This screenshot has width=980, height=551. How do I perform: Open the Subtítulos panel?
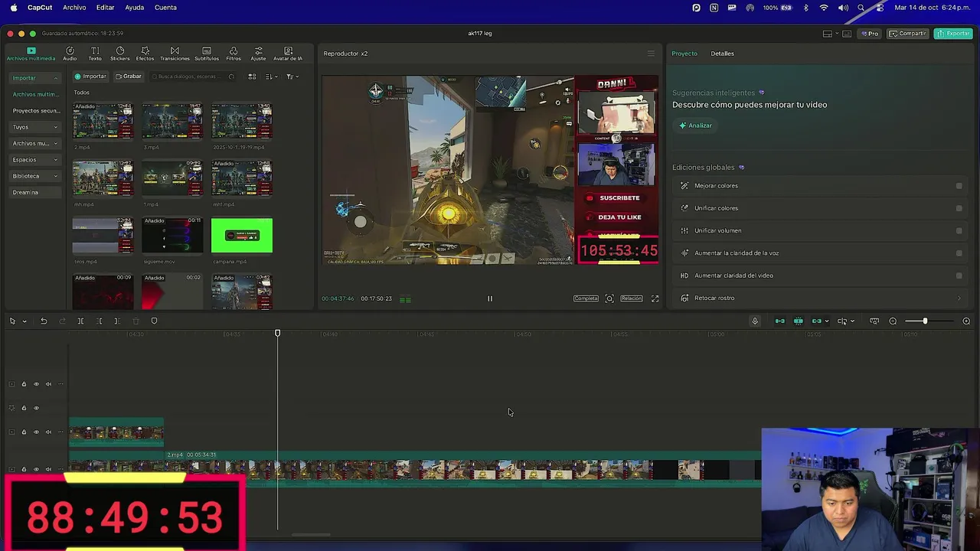tap(207, 54)
